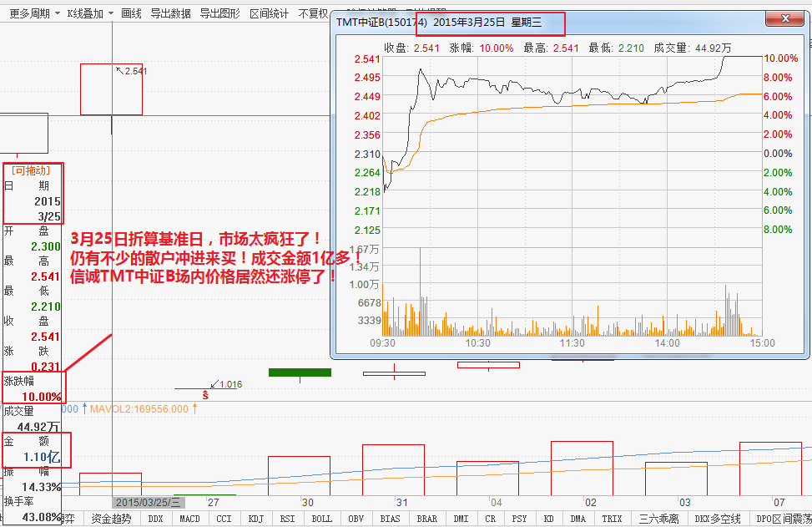Viewport: 812px width, 527px height.
Task: Click the 1.016 low price annotation
Action: [230, 384]
